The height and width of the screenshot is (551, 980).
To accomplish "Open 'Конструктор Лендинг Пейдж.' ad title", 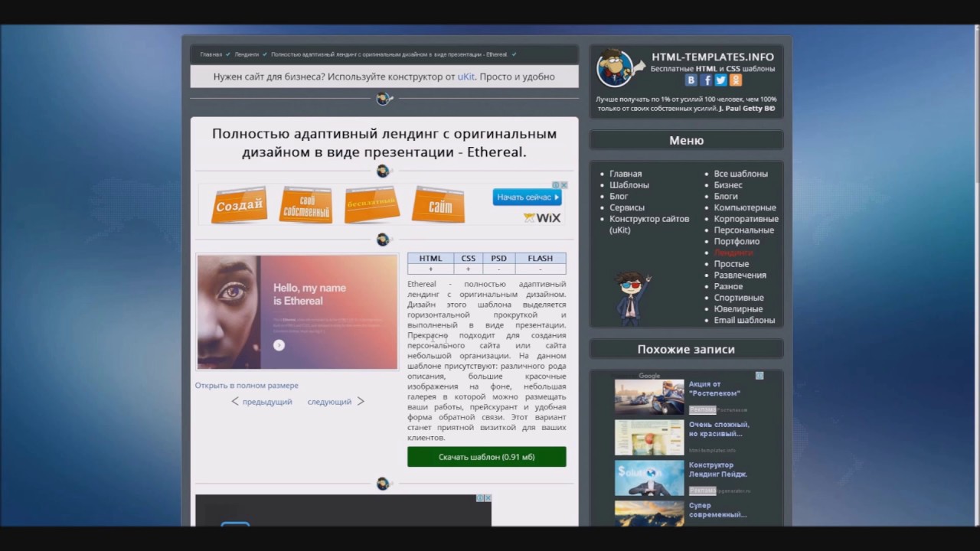I will (x=718, y=470).
